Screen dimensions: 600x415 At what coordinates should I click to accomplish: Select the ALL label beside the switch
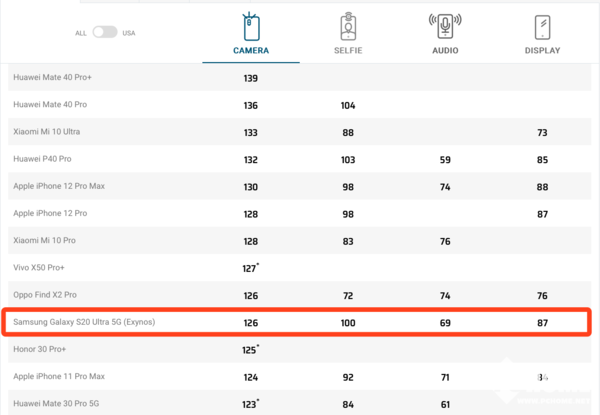pyautogui.click(x=81, y=33)
